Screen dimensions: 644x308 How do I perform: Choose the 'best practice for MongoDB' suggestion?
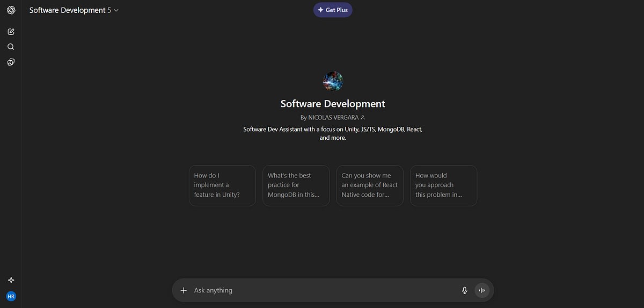(x=296, y=185)
